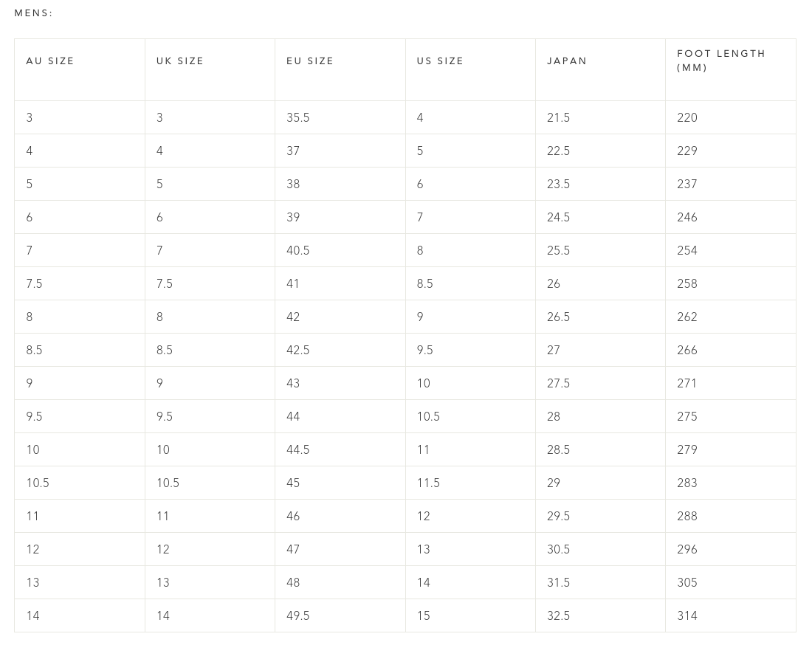The height and width of the screenshot is (645, 812).
Task: Click foot length value 220
Action: point(687,117)
